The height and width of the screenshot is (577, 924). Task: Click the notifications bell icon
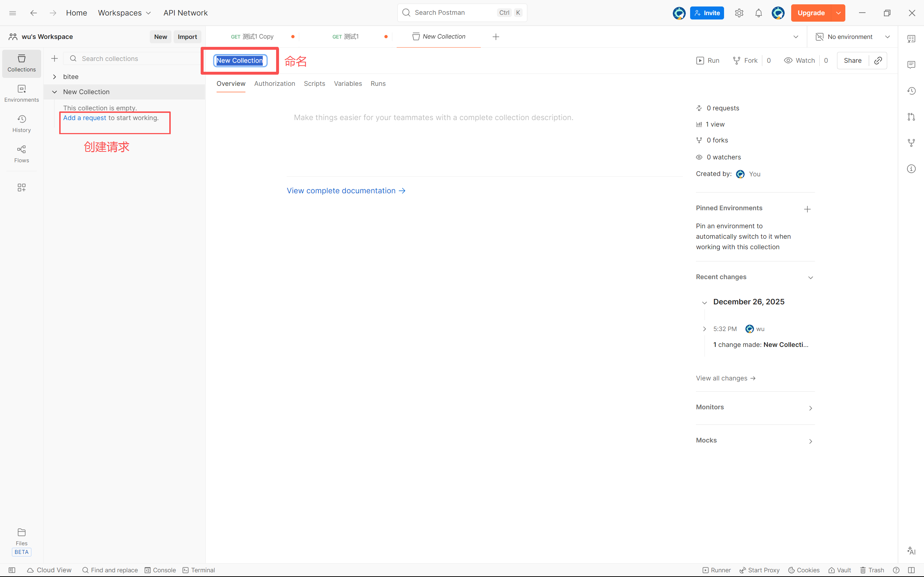(758, 13)
